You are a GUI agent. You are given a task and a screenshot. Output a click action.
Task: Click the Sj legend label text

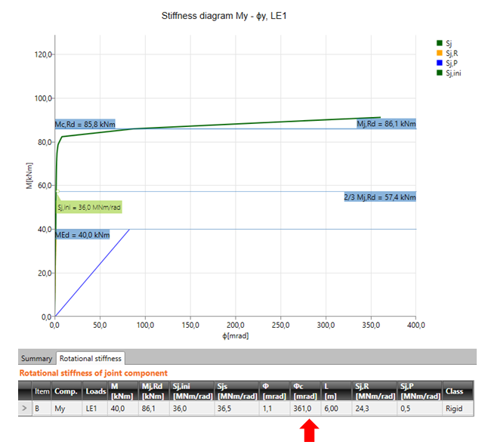[449, 43]
